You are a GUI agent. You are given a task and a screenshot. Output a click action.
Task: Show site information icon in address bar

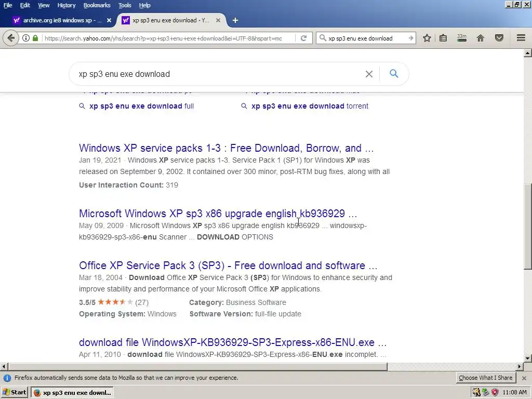point(26,38)
